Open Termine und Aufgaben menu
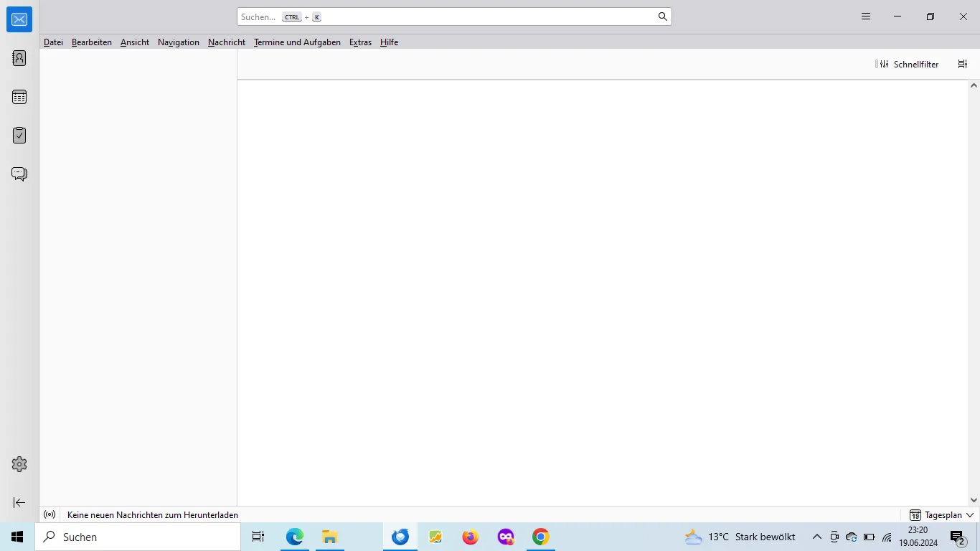 pyautogui.click(x=297, y=42)
